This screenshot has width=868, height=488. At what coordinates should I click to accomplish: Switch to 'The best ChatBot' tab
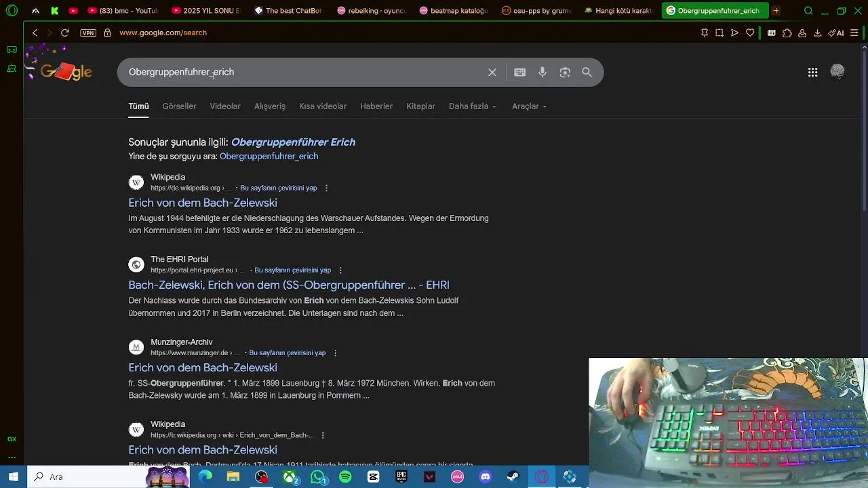288,11
